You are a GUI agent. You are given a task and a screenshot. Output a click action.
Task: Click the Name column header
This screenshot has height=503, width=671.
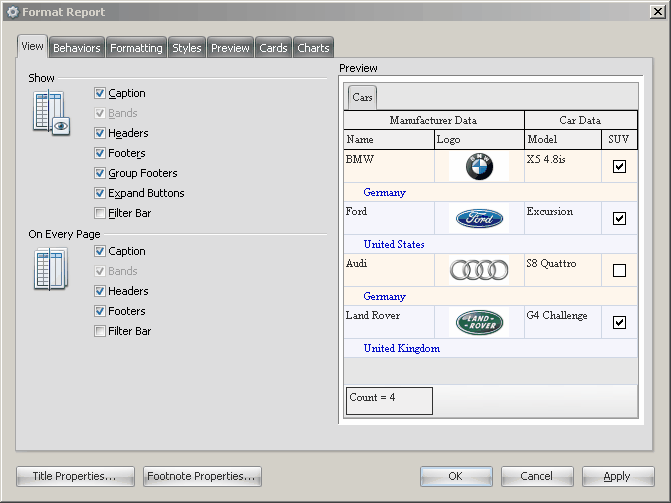click(389, 140)
